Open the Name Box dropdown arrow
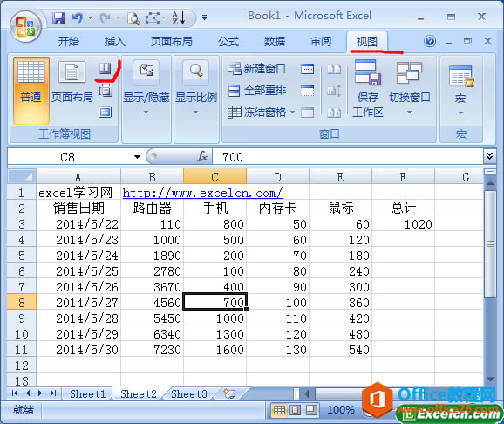The width and height of the screenshot is (504, 424). coord(137,157)
